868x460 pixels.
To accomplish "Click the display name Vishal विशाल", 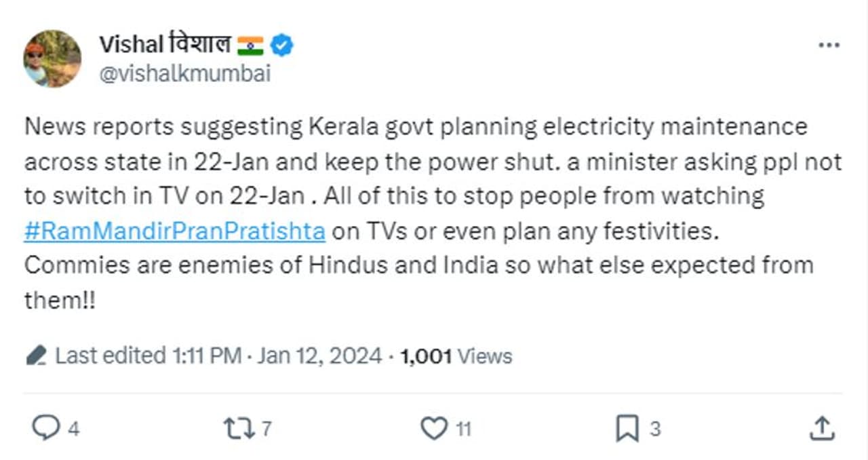I will (165, 45).
